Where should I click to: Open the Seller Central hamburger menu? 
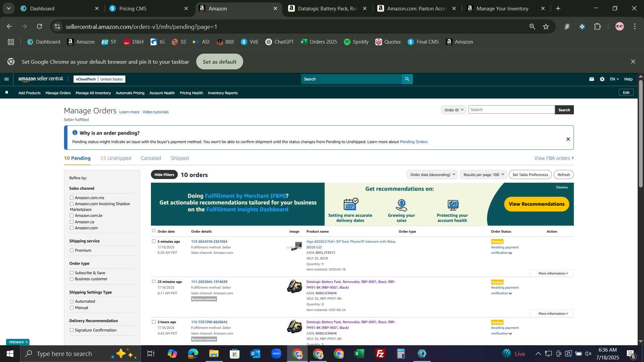coord(6,79)
